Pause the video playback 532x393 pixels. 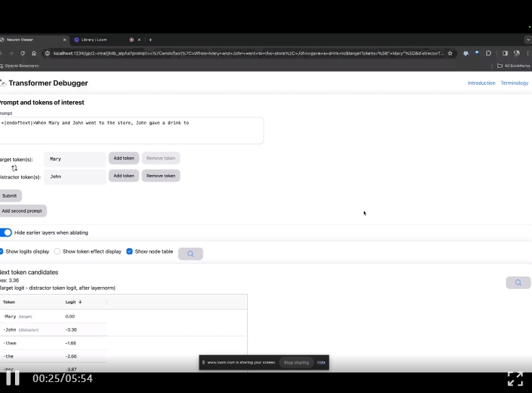pyautogui.click(x=13, y=378)
